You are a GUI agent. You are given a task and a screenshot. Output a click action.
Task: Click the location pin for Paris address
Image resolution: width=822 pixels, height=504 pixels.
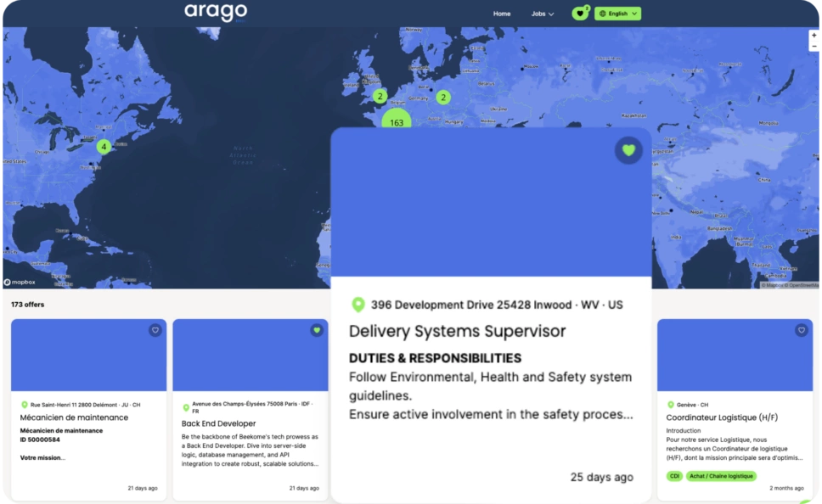pyautogui.click(x=186, y=407)
